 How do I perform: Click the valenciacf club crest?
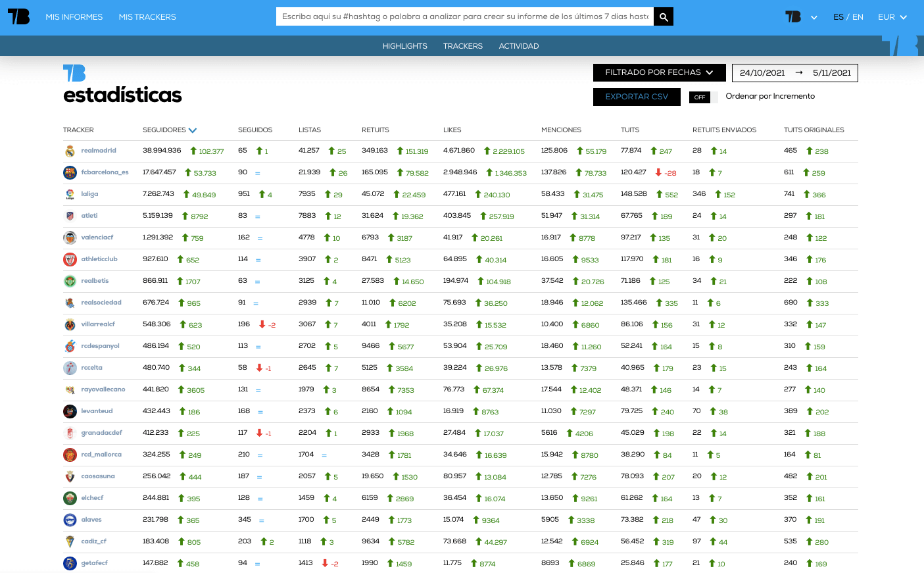click(x=70, y=237)
